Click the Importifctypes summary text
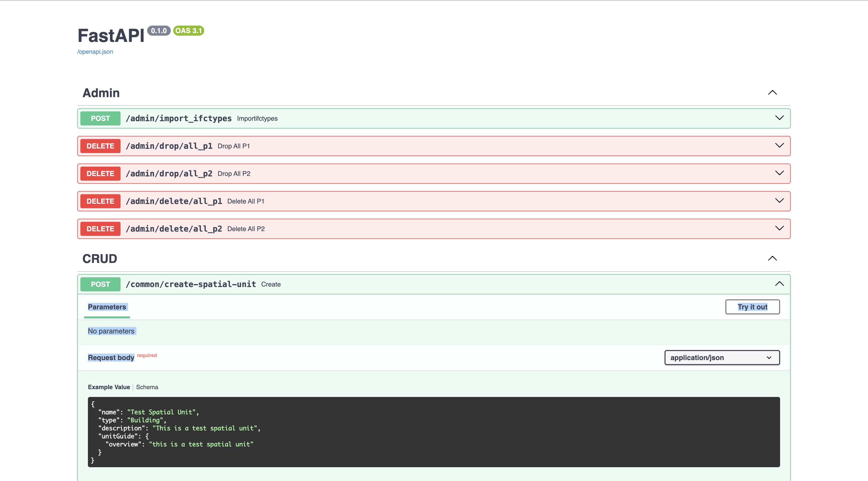 [257, 118]
